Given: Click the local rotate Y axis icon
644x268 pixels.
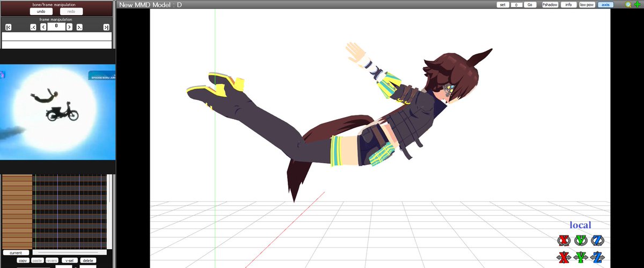Looking at the screenshot, I should (581, 240).
